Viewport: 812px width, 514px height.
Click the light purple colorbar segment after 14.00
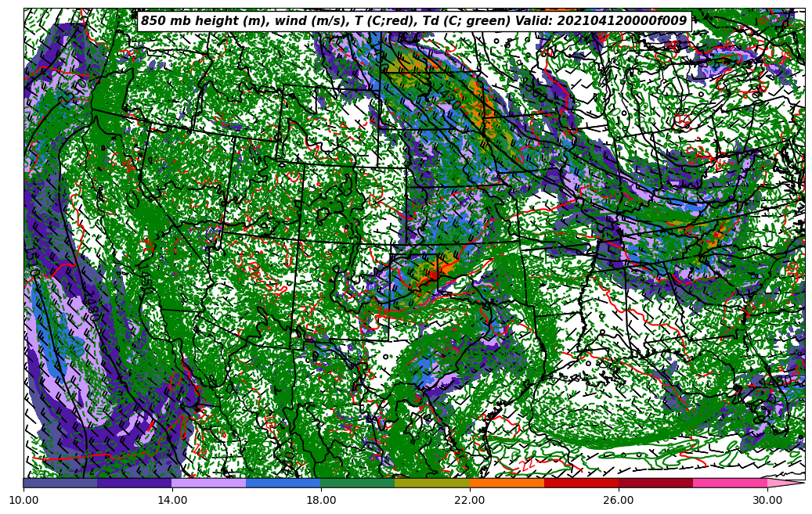[209, 483]
